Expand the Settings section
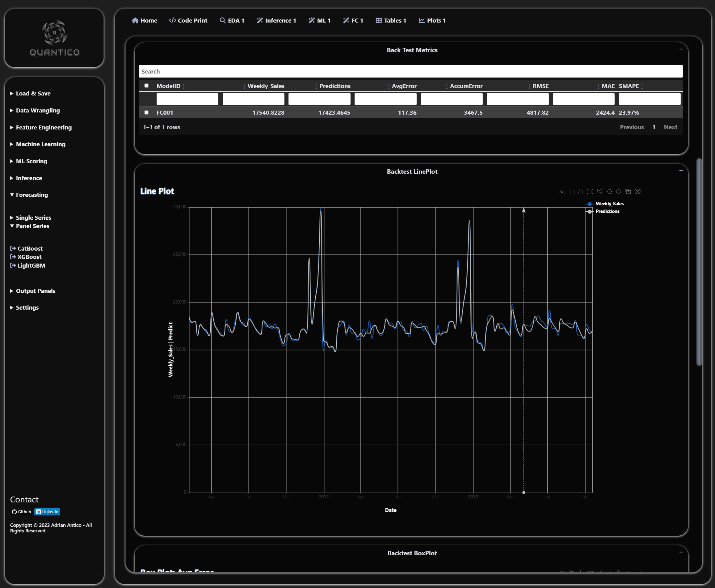 point(24,307)
